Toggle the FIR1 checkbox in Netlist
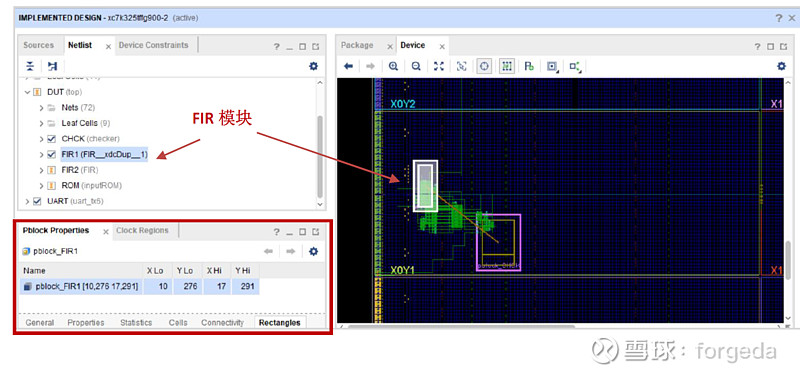Screen dimensions: 800x375 point(51,154)
